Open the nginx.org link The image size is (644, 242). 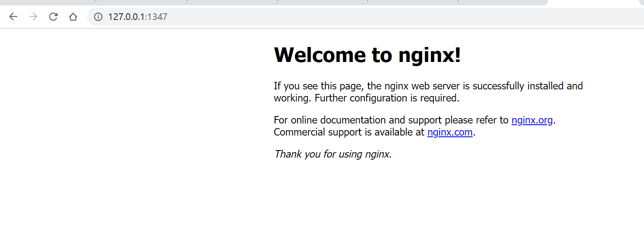tap(532, 120)
